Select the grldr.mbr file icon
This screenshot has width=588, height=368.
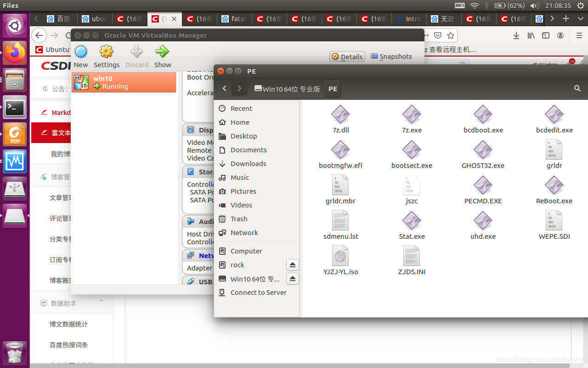(x=340, y=185)
